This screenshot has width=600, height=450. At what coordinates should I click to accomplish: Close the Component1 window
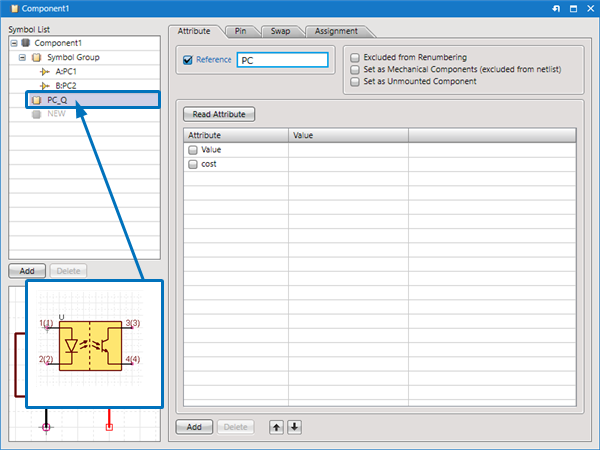click(590, 8)
